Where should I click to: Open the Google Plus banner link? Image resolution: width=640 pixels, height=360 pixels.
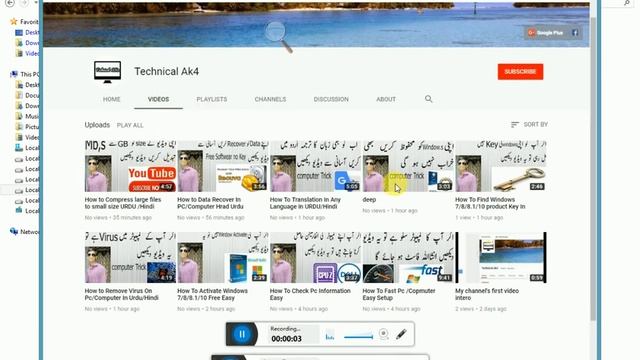click(x=545, y=33)
